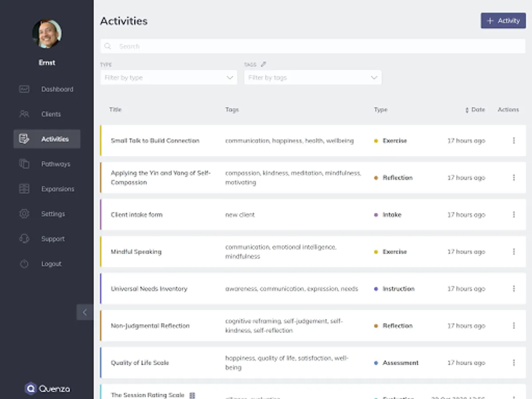Open the Filter by tags dropdown
Image resolution: width=532 pixels, height=399 pixels.
coord(313,78)
